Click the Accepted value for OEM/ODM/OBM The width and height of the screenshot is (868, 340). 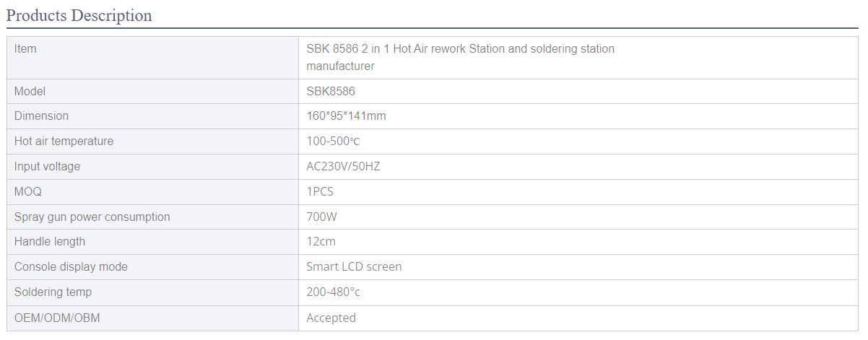tap(331, 318)
